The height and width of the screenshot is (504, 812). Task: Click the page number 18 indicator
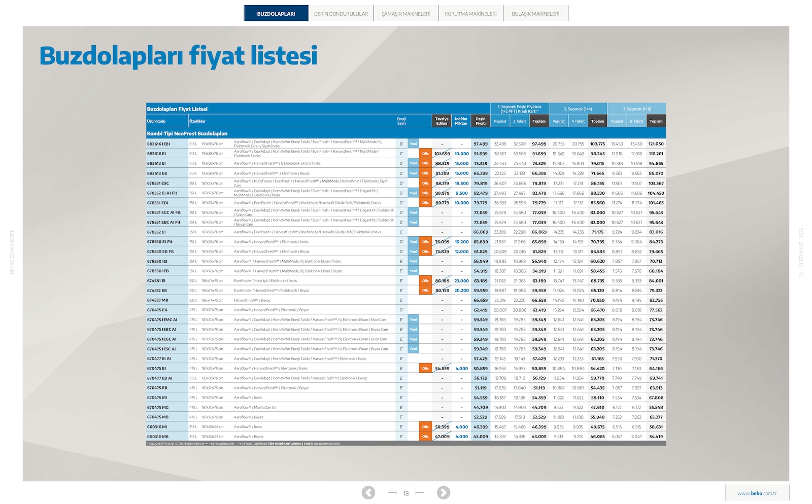406,493
